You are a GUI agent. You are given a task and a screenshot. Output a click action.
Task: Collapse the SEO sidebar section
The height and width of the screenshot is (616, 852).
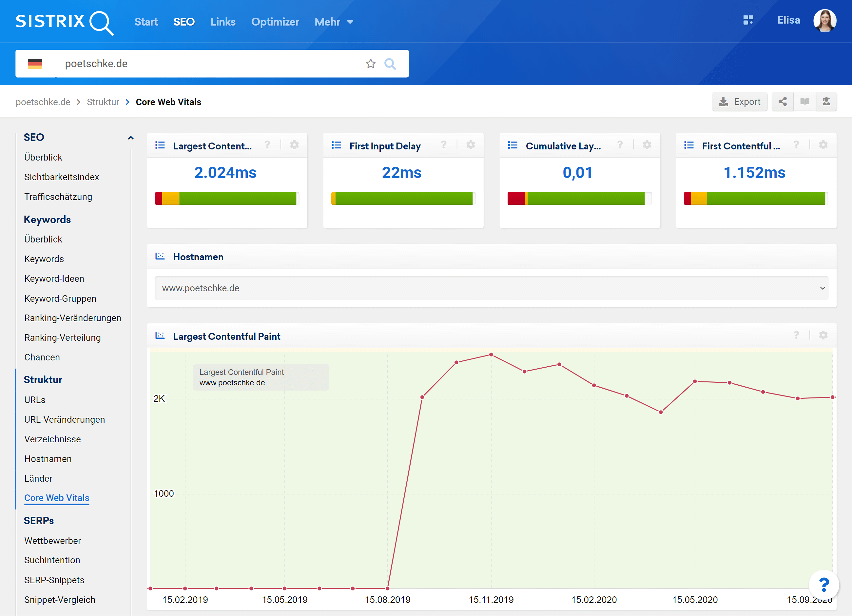coord(130,138)
